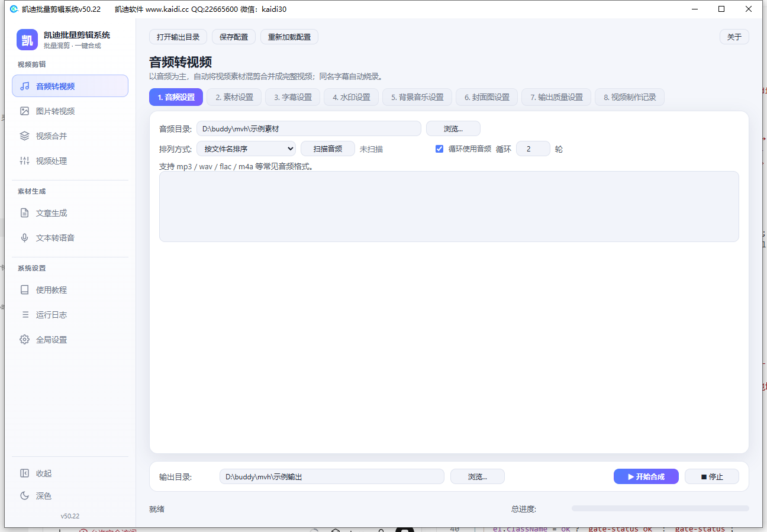Click the Kaidi app logo in sidebar
The width and height of the screenshot is (767, 532).
pyautogui.click(x=27, y=40)
